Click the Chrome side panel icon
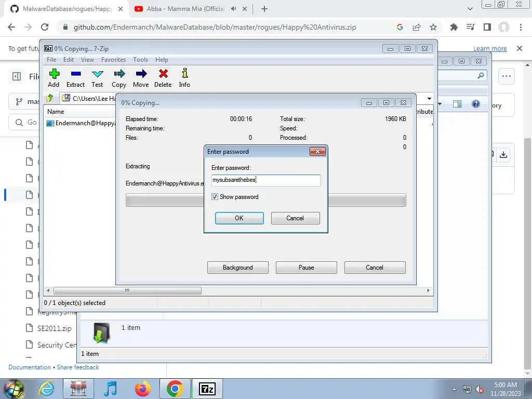 click(x=487, y=27)
